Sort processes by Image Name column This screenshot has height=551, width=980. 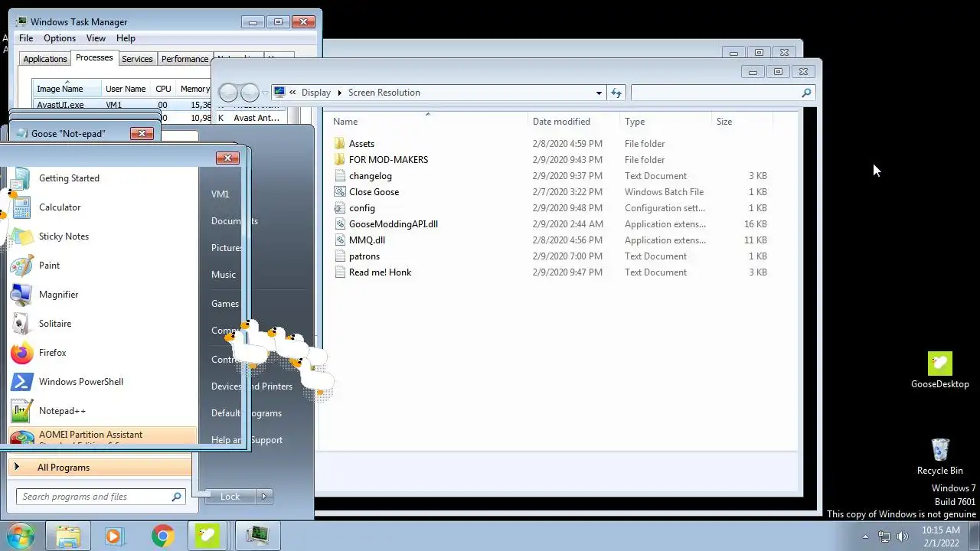click(67, 89)
